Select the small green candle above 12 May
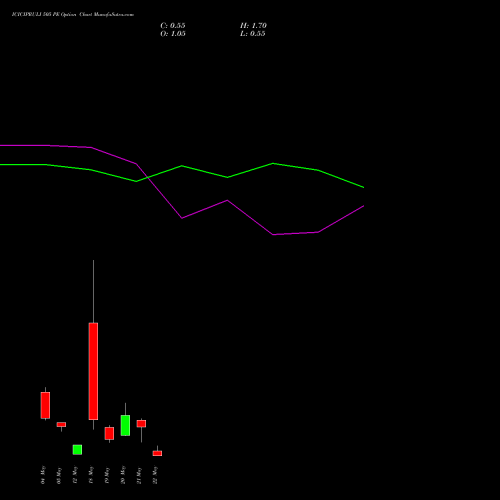The image size is (500, 500). [77, 450]
